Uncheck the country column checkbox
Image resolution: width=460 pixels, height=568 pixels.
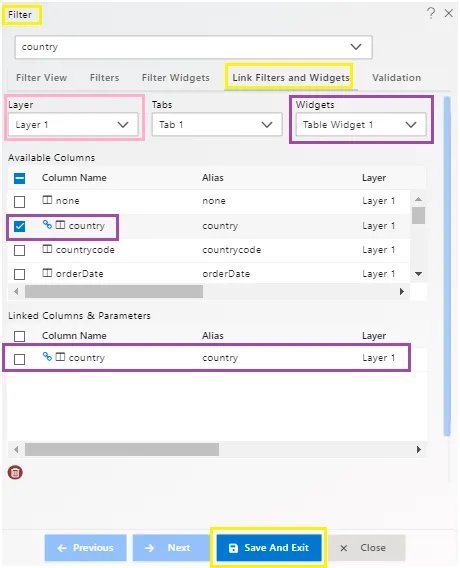[20, 226]
